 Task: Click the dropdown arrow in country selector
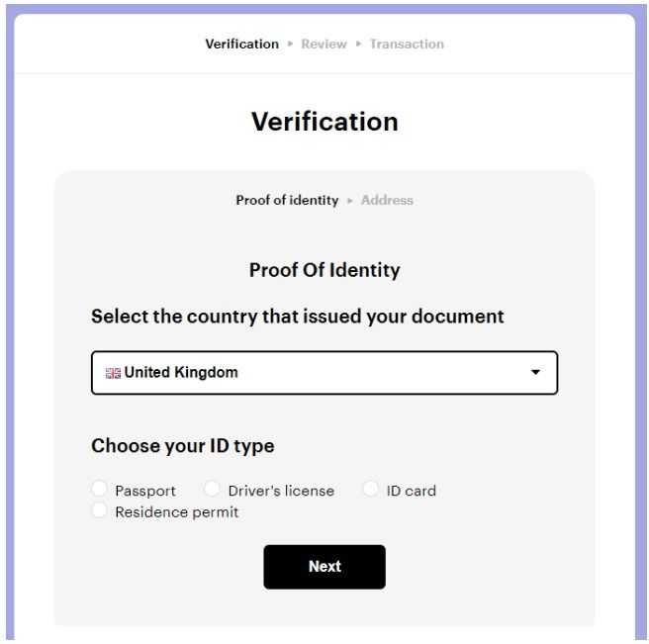pos(535,373)
